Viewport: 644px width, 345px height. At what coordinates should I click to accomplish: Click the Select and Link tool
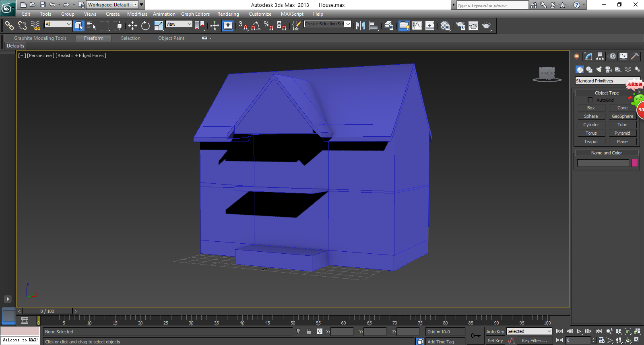(9, 26)
